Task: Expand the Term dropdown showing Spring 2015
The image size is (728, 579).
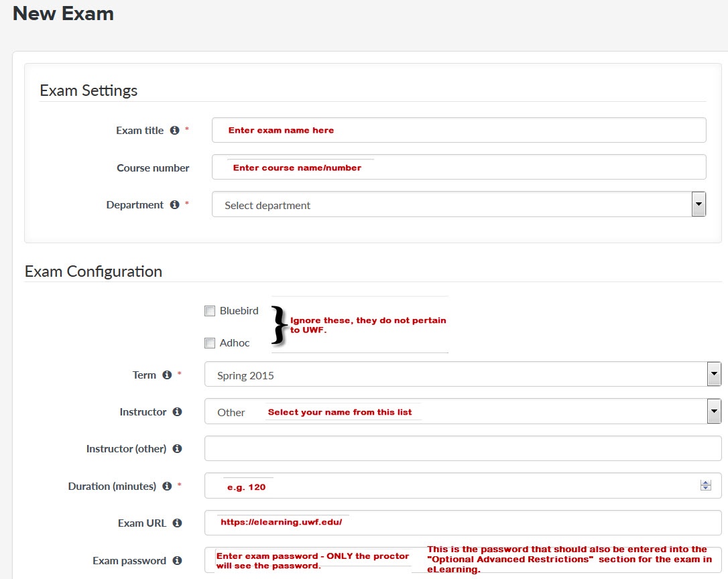Action: [463, 375]
